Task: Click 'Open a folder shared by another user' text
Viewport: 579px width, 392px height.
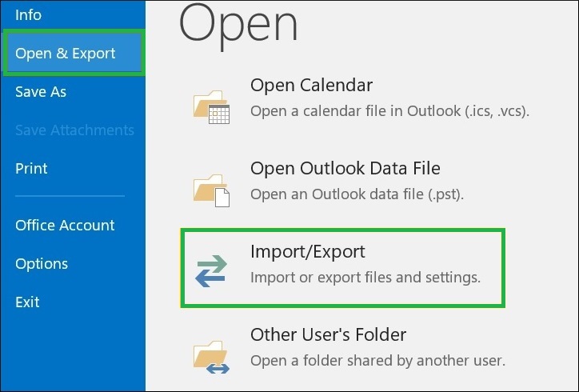Action: click(377, 361)
